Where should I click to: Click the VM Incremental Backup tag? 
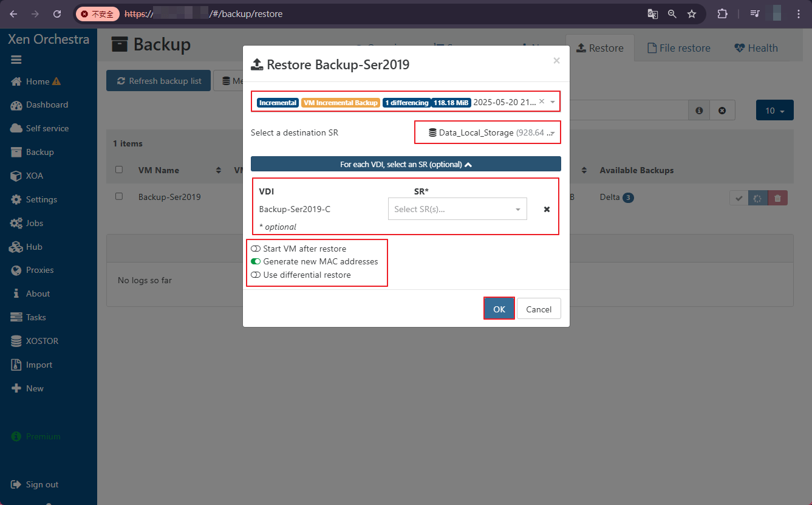click(x=341, y=103)
